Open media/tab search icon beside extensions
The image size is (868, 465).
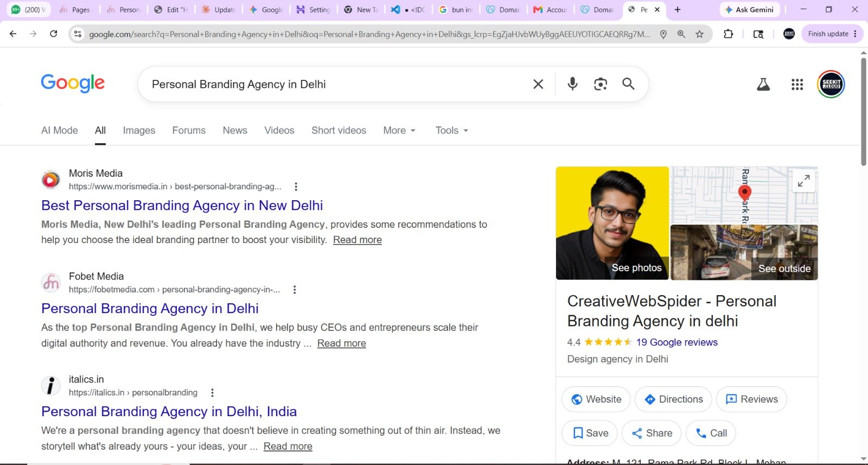[x=758, y=34]
